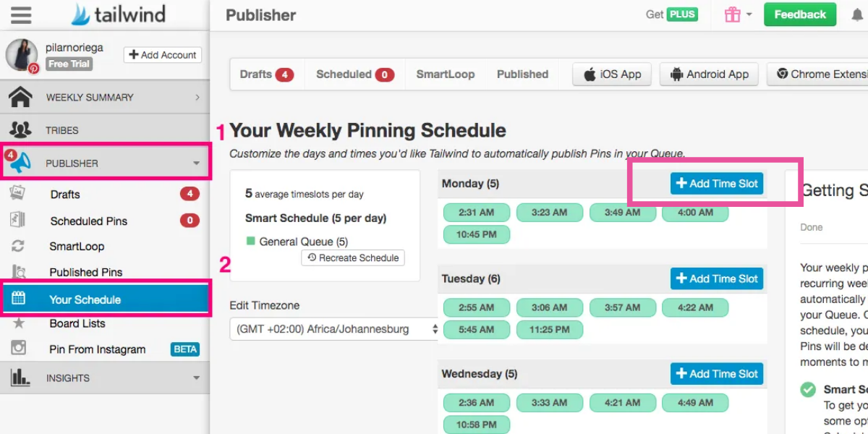Image resolution: width=868 pixels, height=434 pixels.
Task: Click the Recreate Schedule button
Action: [x=353, y=258]
